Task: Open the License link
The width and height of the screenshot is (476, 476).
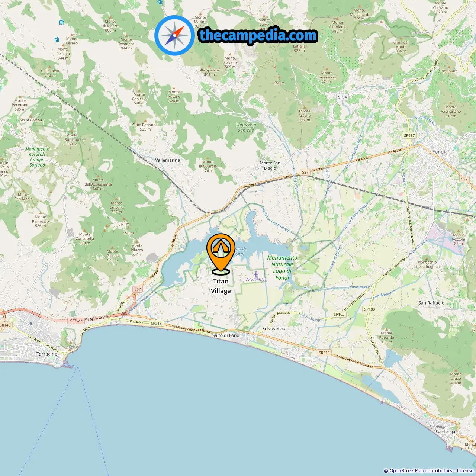Action: 465,471
